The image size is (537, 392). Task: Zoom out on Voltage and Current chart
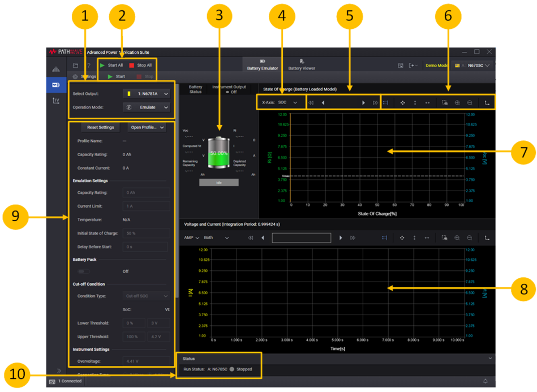(x=469, y=238)
